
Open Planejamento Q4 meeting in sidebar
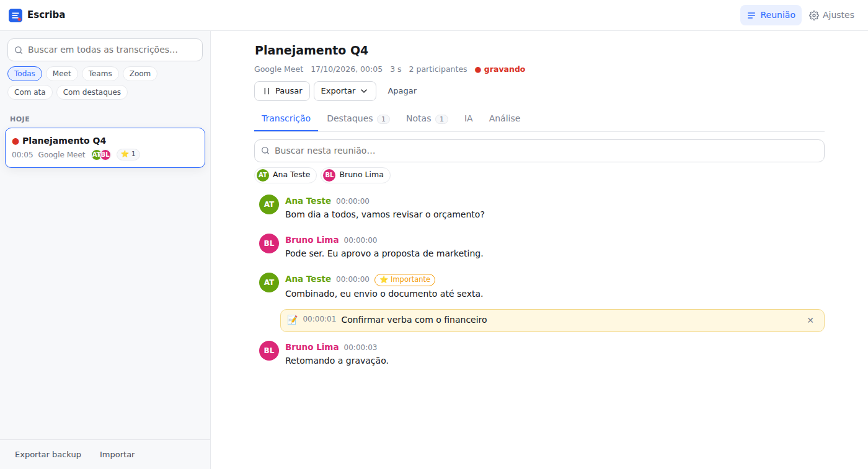tap(105, 147)
